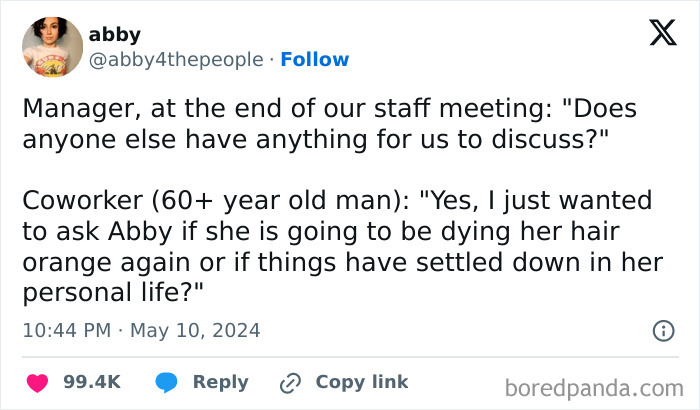Click the Copy link label
The image size is (700, 410).
(362, 382)
